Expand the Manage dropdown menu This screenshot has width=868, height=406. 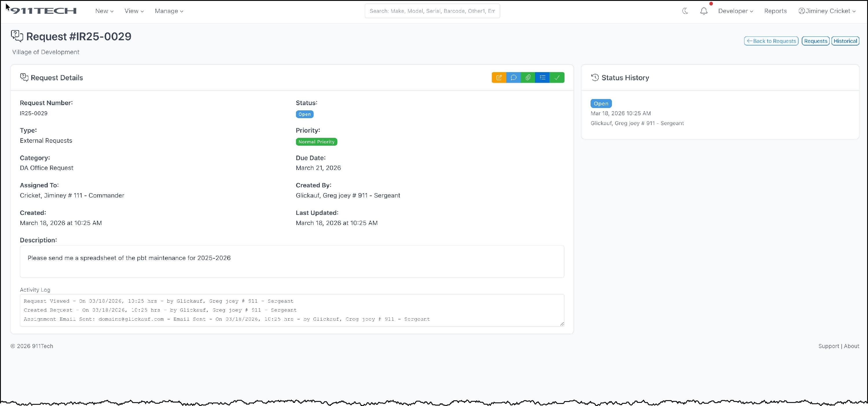coord(169,11)
